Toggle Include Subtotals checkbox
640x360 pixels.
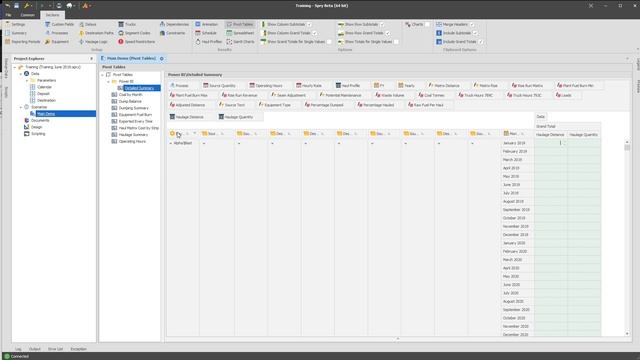[x=475, y=33]
